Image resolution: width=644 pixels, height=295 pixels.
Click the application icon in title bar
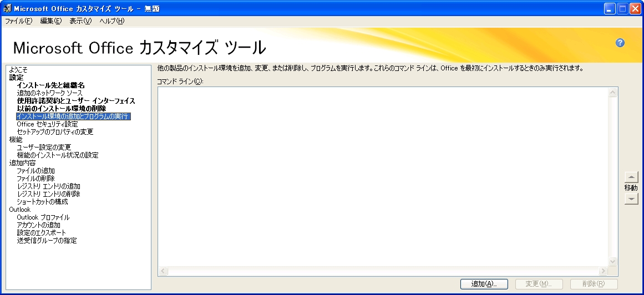click(8, 8)
